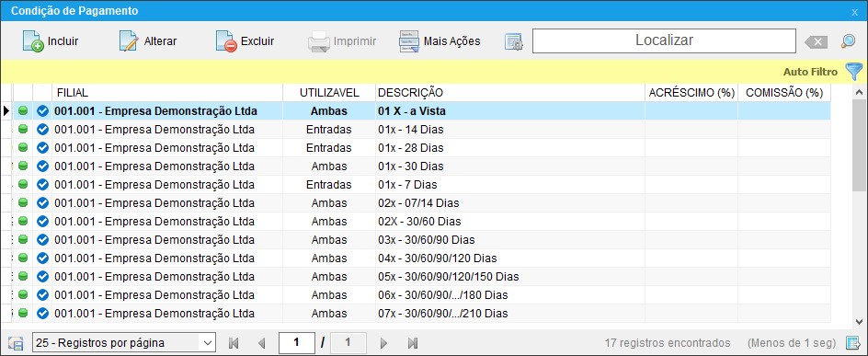The width and height of the screenshot is (868, 356).
Task: Toggle check mark on 01 X - a Vista row
Action: coord(42,111)
